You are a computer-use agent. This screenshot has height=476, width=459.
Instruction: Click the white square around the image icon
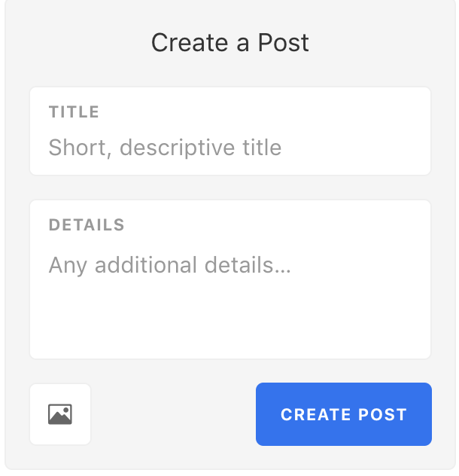pyautogui.click(x=60, y=414)
